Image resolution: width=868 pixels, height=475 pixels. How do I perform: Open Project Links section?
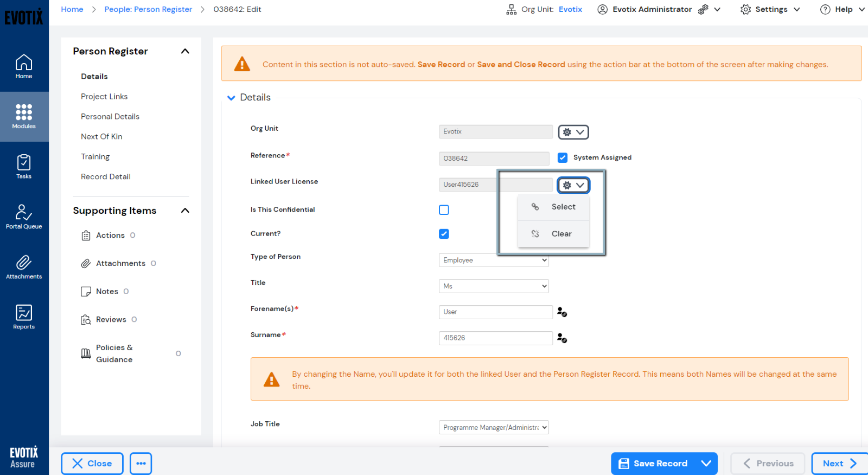click(104, 97)
